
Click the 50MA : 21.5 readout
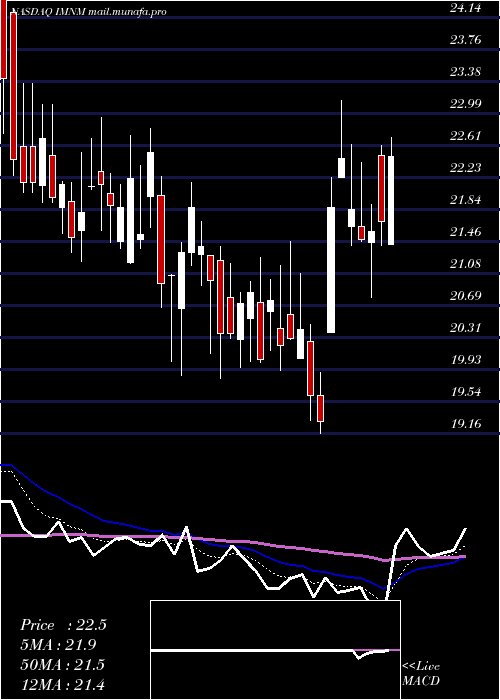point(63,664)
